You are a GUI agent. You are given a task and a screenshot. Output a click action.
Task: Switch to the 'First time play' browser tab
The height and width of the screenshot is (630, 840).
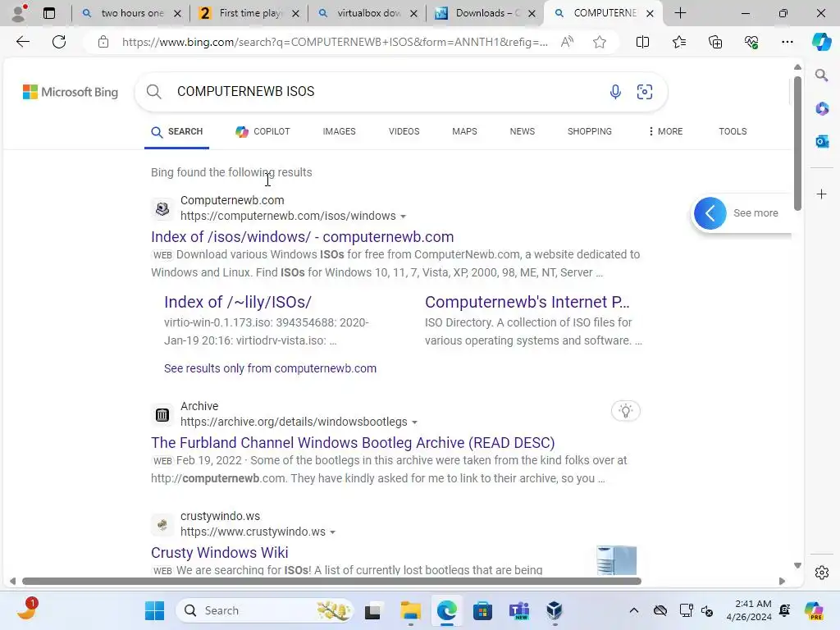coord(249,13)
